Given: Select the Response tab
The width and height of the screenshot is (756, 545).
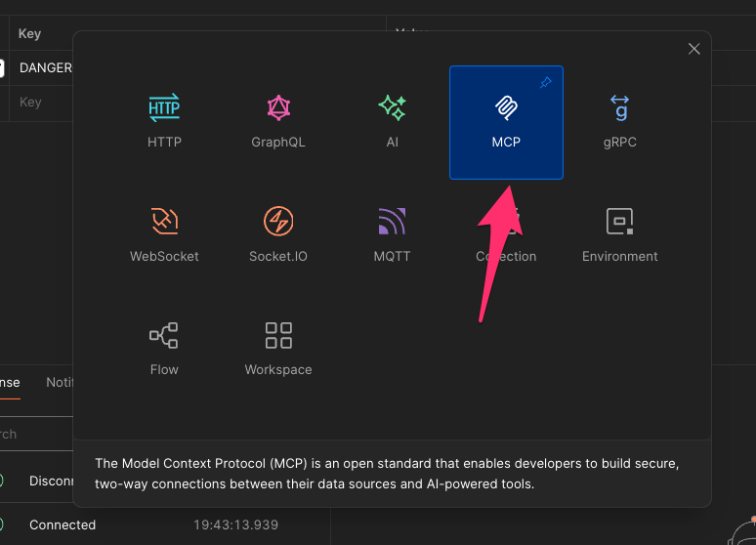Looking at the screenshot, I should click(x=10, y=383).
